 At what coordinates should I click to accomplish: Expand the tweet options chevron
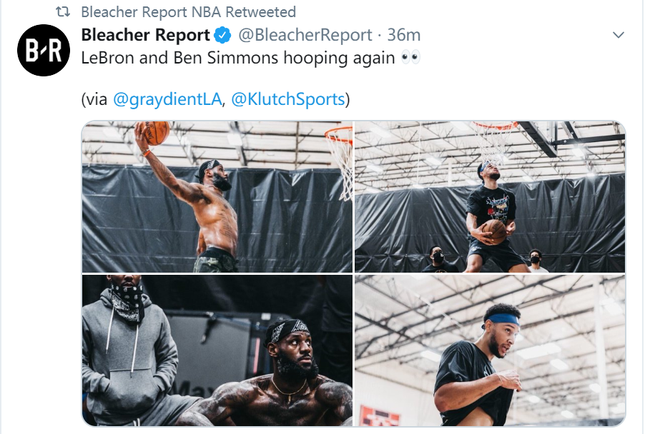618,36
